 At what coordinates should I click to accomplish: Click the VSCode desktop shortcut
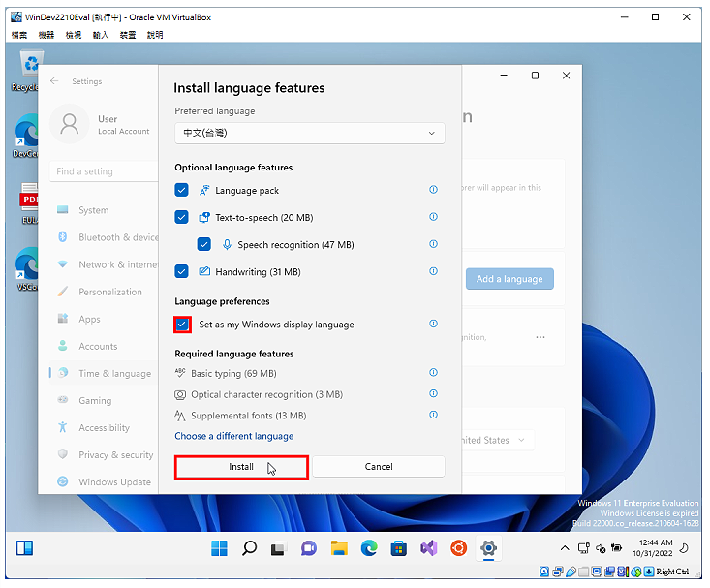[27, 269]
